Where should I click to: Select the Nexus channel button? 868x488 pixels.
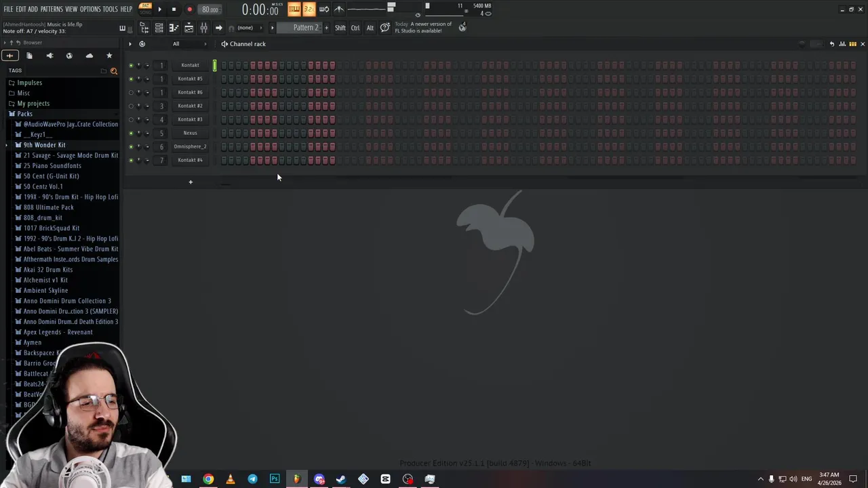tap(190, 133)
